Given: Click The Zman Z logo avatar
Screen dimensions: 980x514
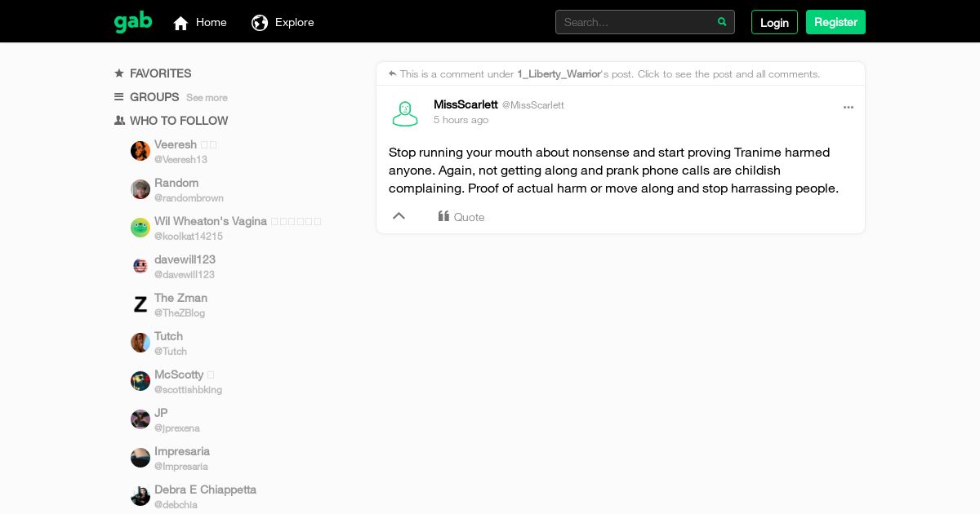Looking at the screenshot, I should 140,304.
